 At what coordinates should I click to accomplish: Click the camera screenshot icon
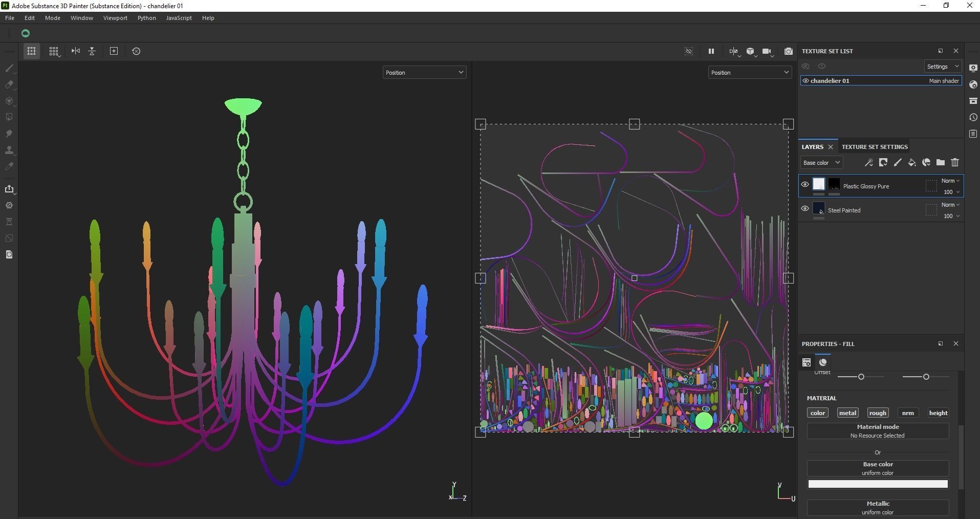tap(788, 51)
